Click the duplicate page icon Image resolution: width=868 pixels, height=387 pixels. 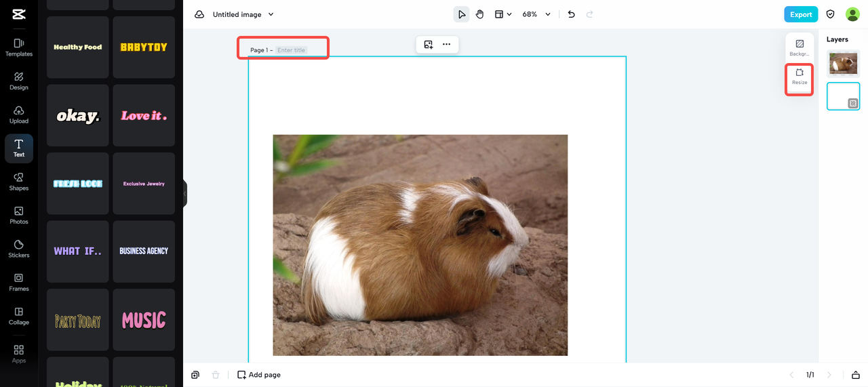pyautogui.click(x=195, y=375)
